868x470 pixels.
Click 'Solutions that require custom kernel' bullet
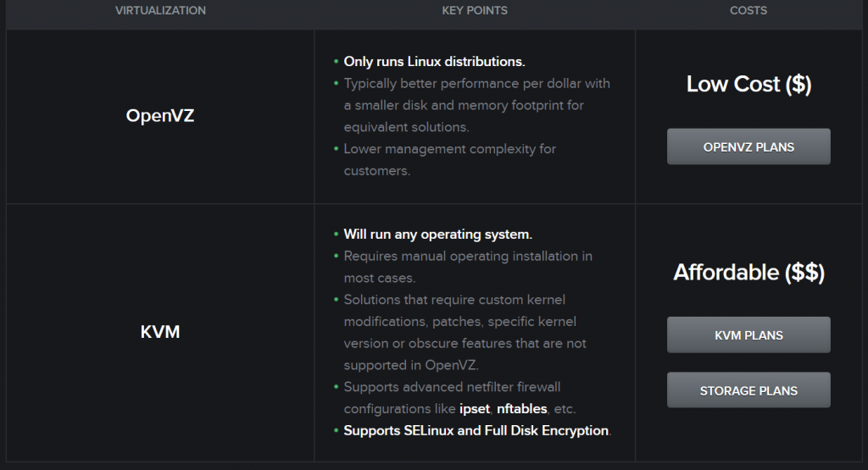[465, 332]
